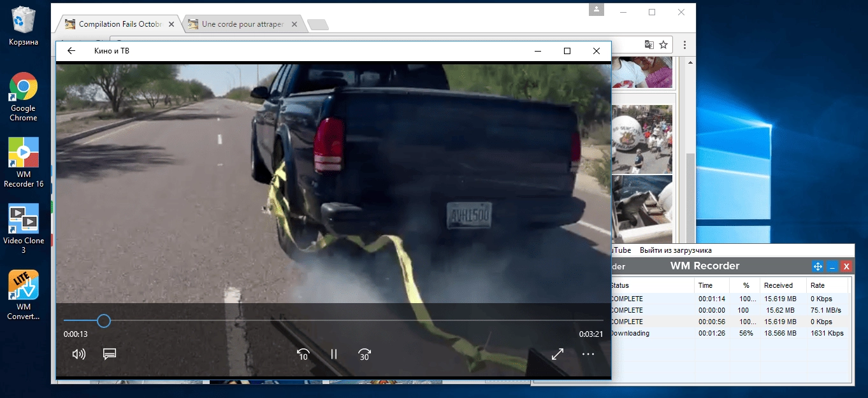Open the top sidebar video thumbnail
The height and width of the screenshot is (398, 868).
point(642,71)
